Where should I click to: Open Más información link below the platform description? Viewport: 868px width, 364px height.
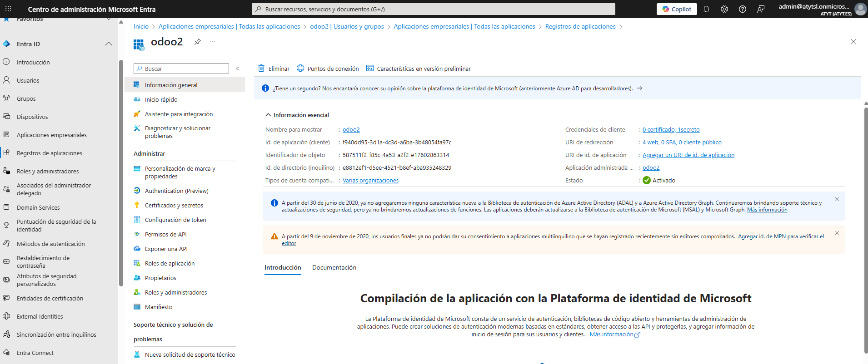615,334
